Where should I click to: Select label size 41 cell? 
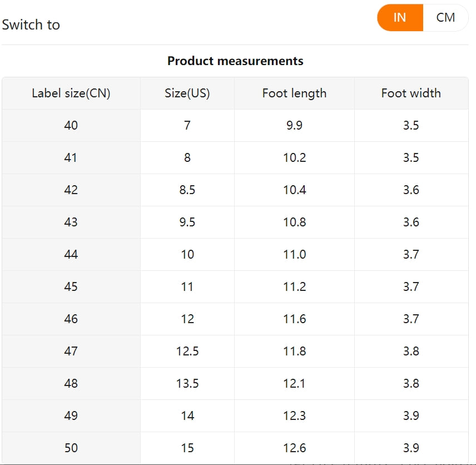pyautogui.click(x=71, y=157)
